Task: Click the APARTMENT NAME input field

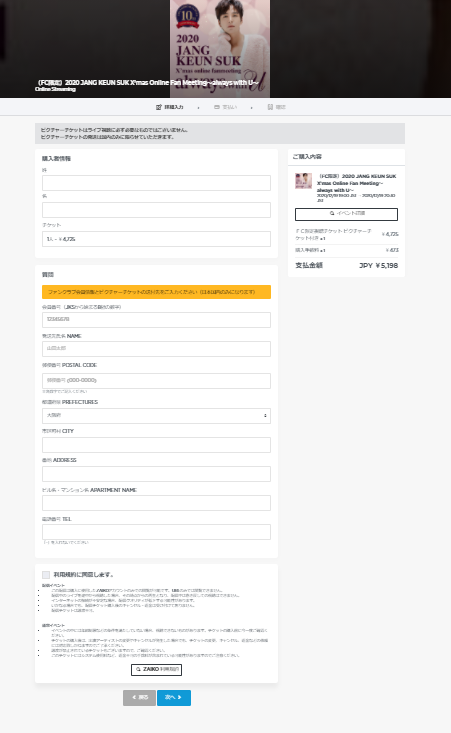Action: [156, 503]
